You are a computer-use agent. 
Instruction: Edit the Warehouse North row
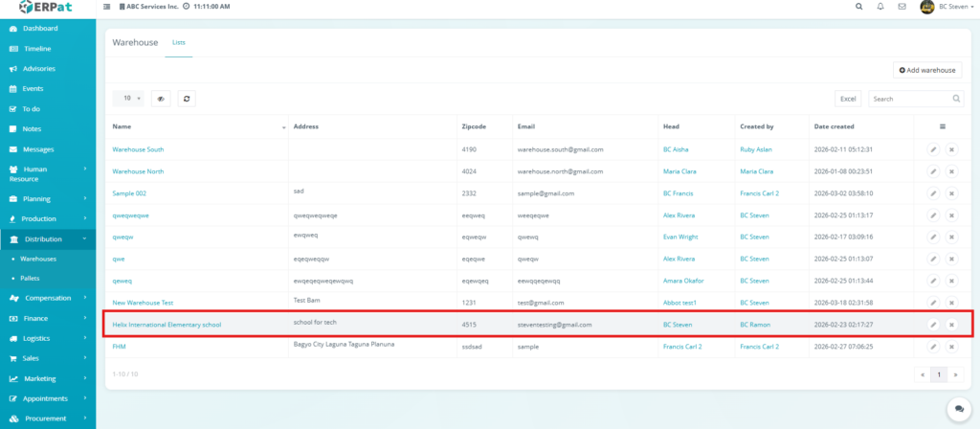tap(933, 171)
